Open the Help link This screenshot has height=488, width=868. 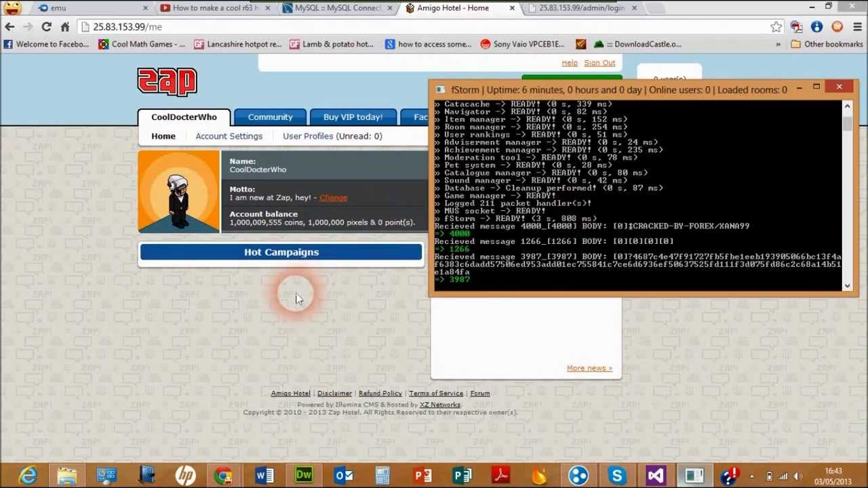coord(570,63)
